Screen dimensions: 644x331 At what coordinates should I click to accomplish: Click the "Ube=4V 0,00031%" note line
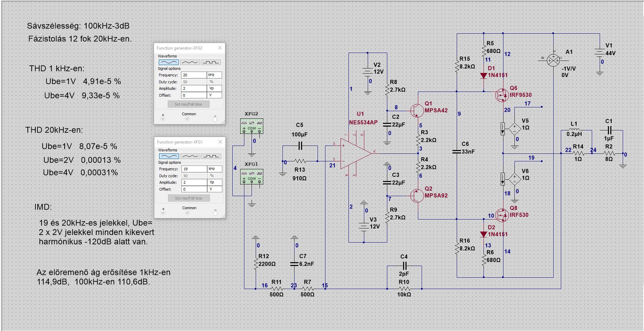[80, 173]
